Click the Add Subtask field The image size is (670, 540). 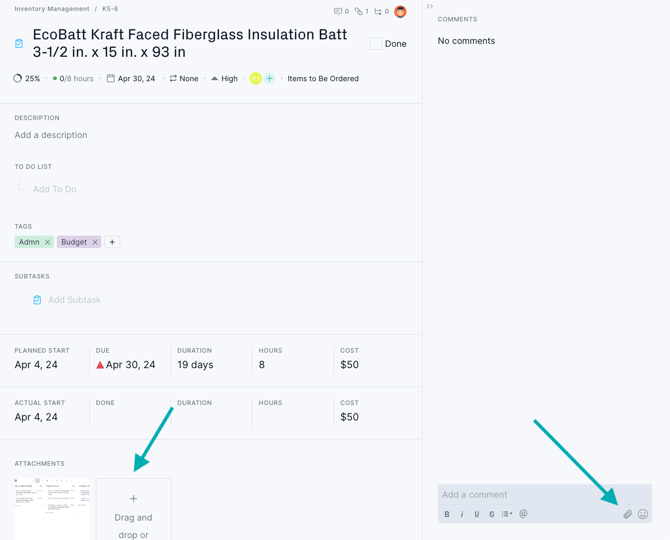[74, 300]
